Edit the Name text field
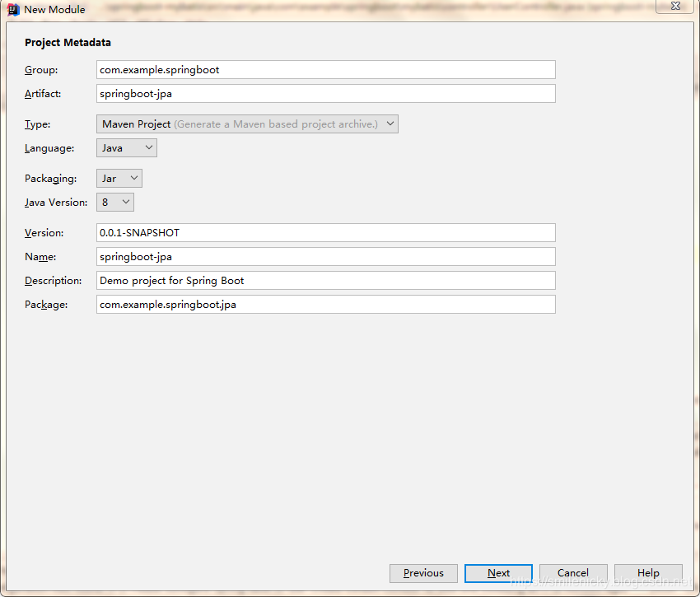 tap(326, 257)
